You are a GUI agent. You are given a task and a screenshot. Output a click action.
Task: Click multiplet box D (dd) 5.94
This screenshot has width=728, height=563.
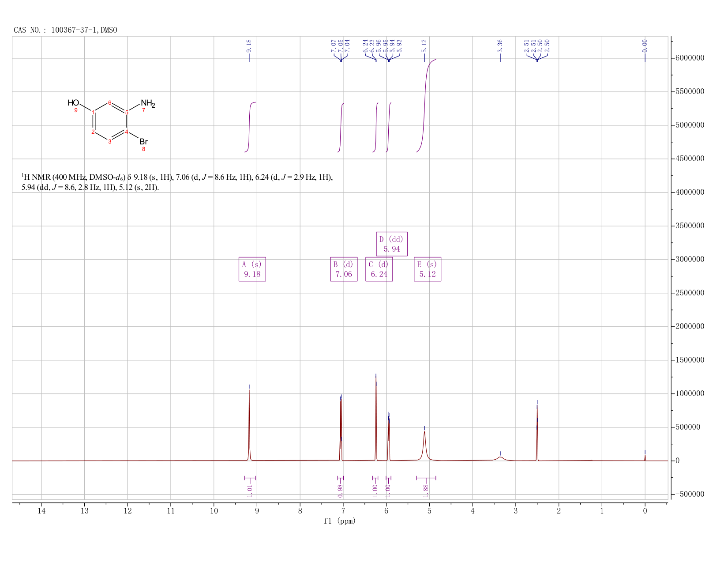[x=392, y=244]
